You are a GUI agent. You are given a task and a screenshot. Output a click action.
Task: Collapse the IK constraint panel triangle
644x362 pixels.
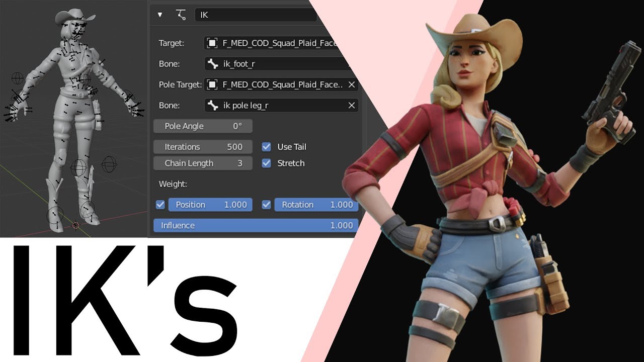pos(160,15)
